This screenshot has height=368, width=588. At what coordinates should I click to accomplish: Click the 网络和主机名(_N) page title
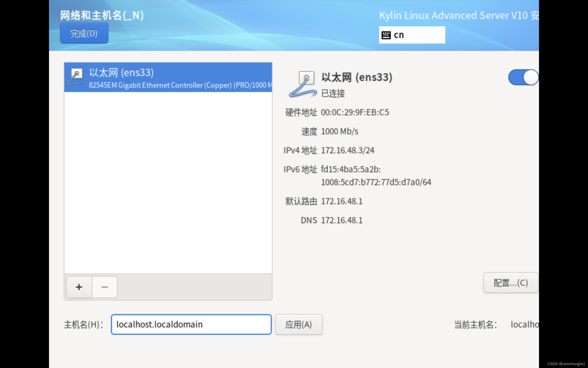102,15
